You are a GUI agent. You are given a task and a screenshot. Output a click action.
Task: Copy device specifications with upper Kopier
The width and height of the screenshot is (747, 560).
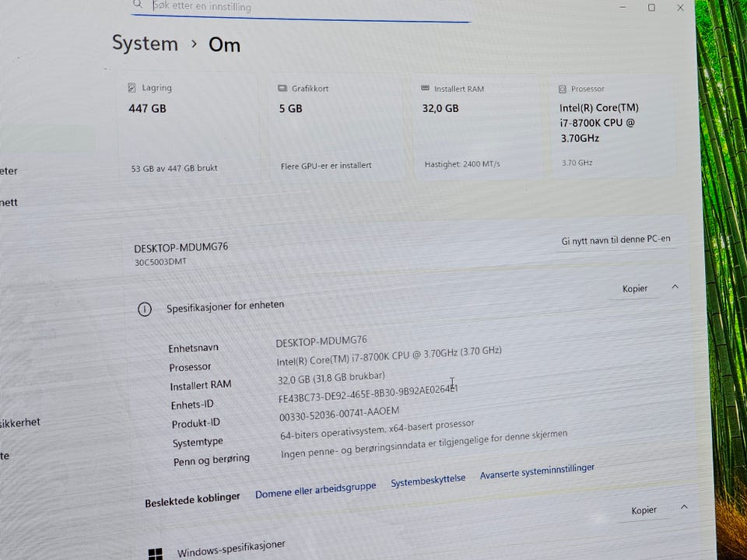point(635,289)
